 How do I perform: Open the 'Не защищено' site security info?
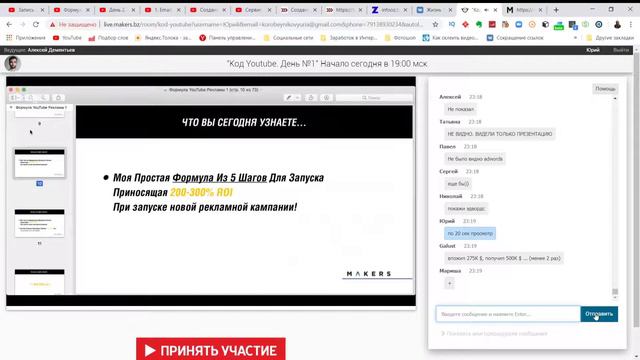(x=73, y=24)
